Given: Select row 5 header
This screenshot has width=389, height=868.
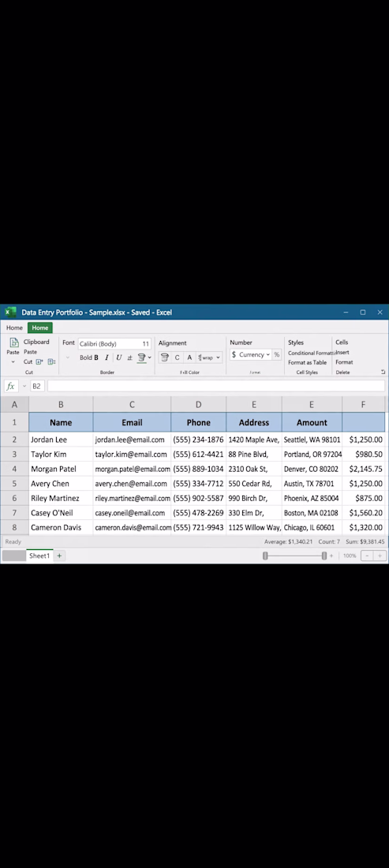Looking at the screenshot, I should point(14,483).
